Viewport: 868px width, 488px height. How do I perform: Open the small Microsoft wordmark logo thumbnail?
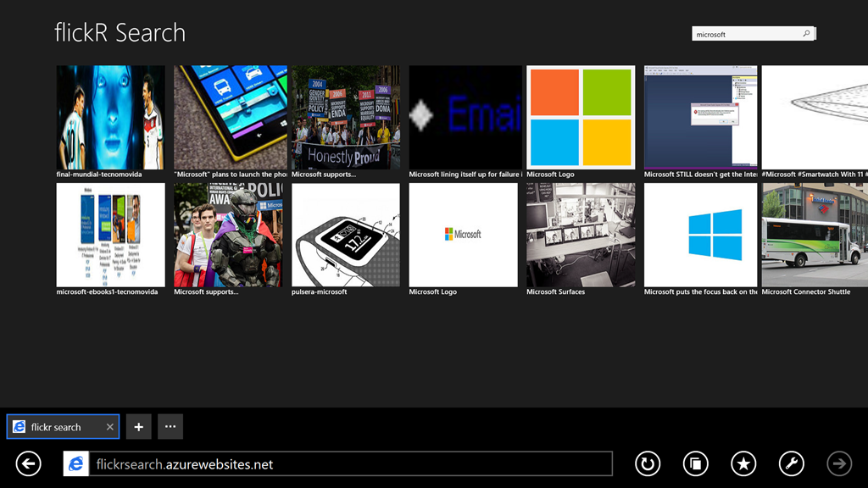[464, 235]
